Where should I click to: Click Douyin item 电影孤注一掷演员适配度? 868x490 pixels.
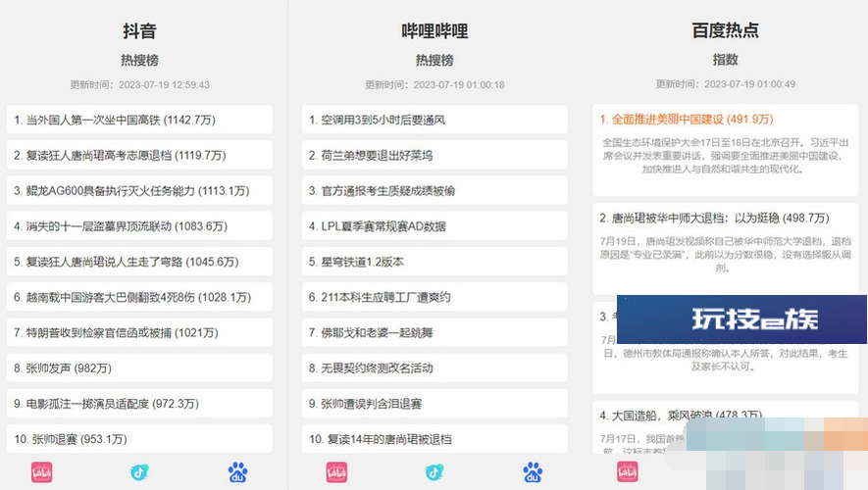(x=139, y=403)
